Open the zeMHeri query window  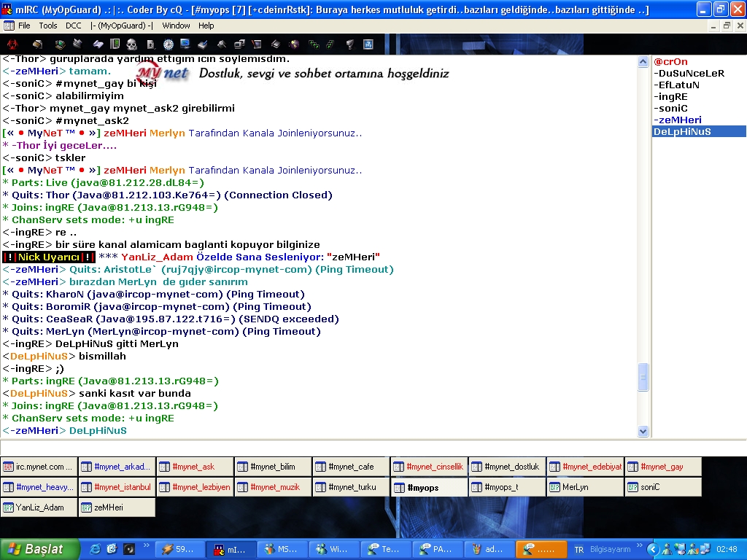(x=117, y=507)
